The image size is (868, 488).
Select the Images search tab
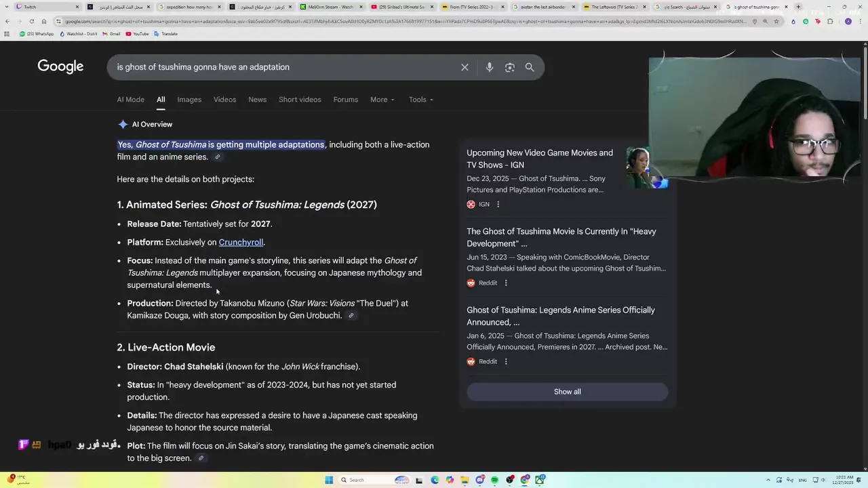(189, 100)
